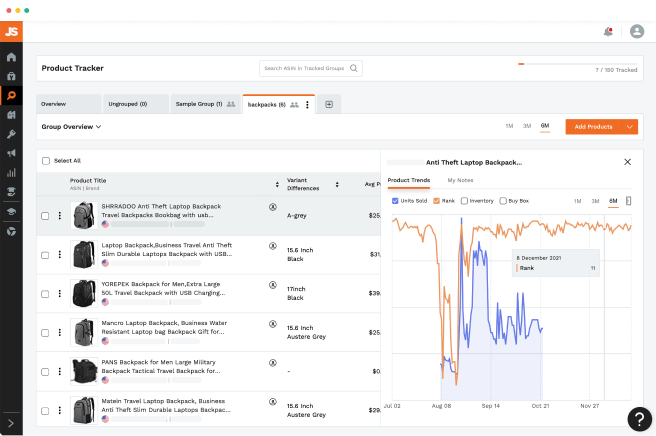Open the graduation cap Academy icon

[x=11, y=211]
